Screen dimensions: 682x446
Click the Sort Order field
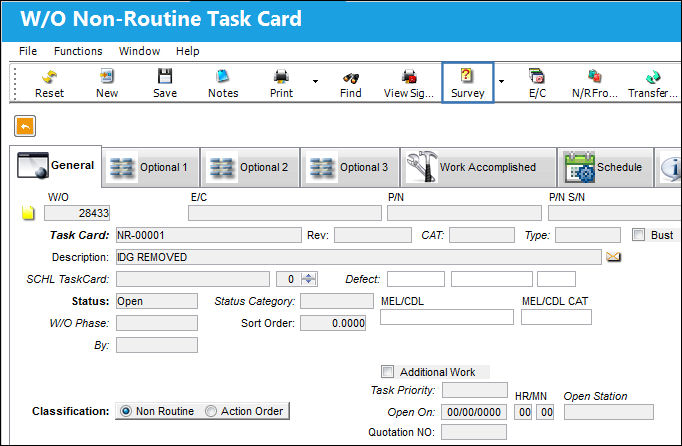(333, 323)
